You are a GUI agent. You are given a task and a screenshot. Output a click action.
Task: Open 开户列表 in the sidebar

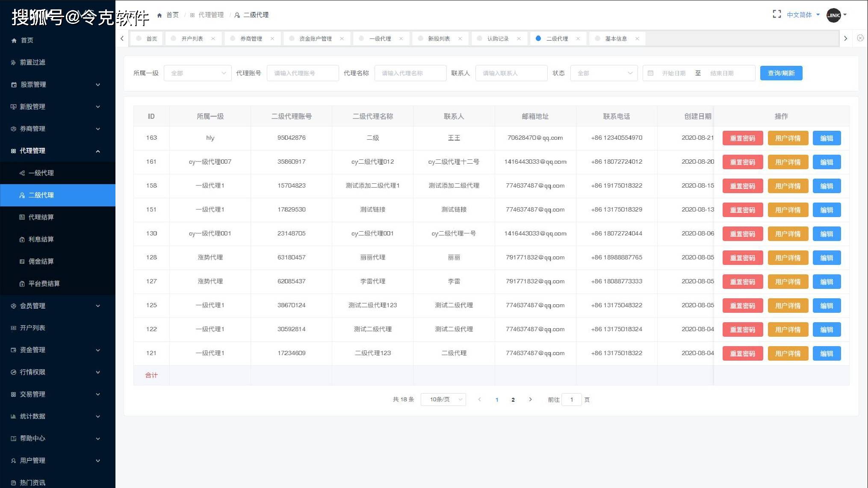[58, 328]
